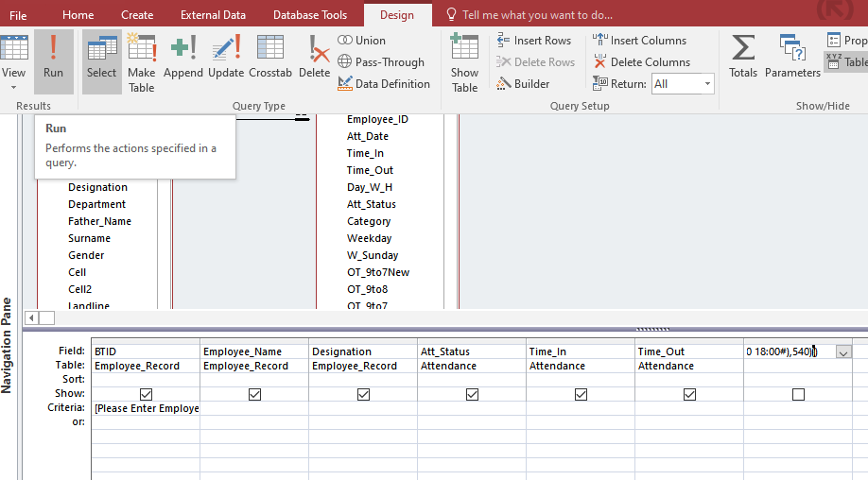Screen dimensions: 868x480
Task: Select Father_Name in Employee_Record table
Action: tap(99, 221)
